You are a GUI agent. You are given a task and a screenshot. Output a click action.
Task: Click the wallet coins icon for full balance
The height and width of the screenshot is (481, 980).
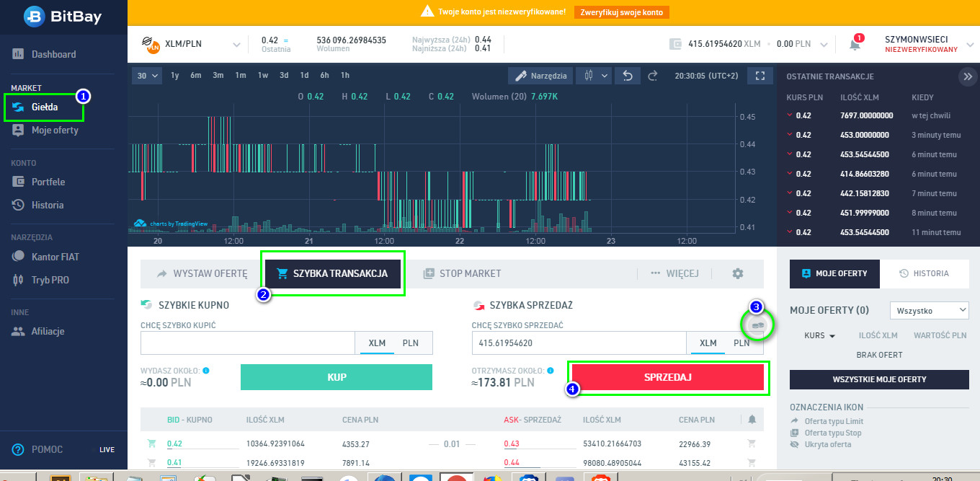[x=757, y=326]
